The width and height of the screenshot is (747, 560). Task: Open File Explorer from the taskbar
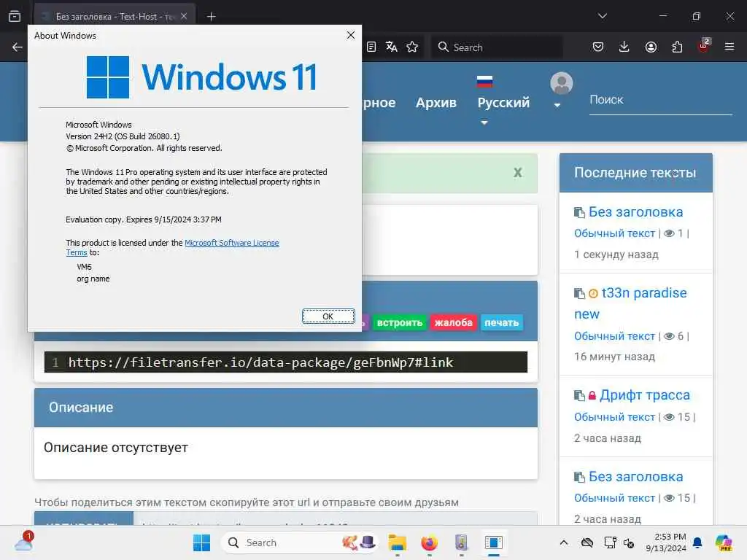coord(397,542)
